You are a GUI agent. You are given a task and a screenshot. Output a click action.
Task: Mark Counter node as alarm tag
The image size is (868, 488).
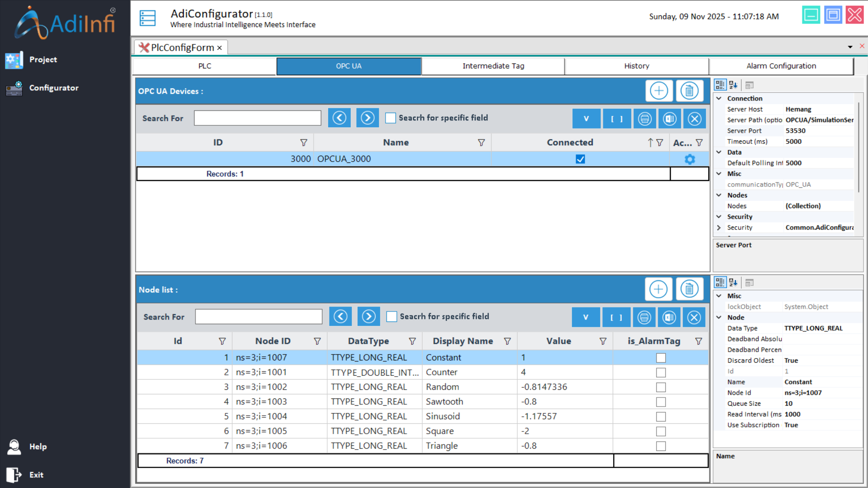pyautogui.click(x=661, y=373)
